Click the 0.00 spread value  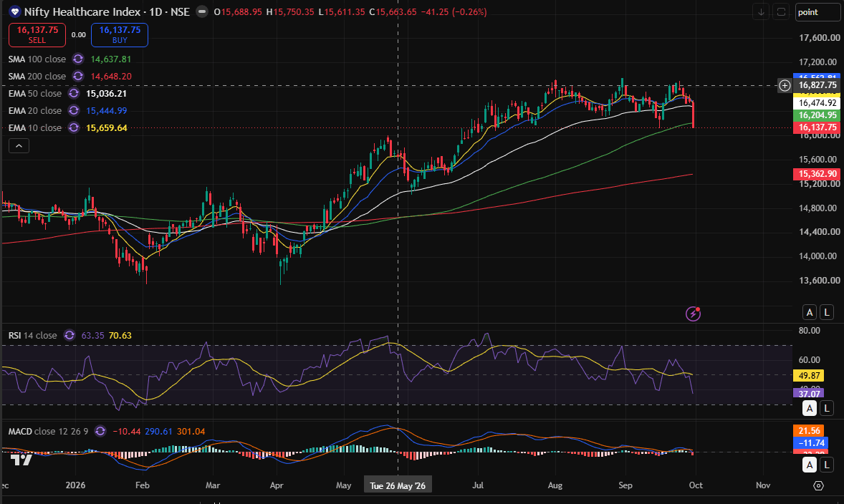(79, 35)
